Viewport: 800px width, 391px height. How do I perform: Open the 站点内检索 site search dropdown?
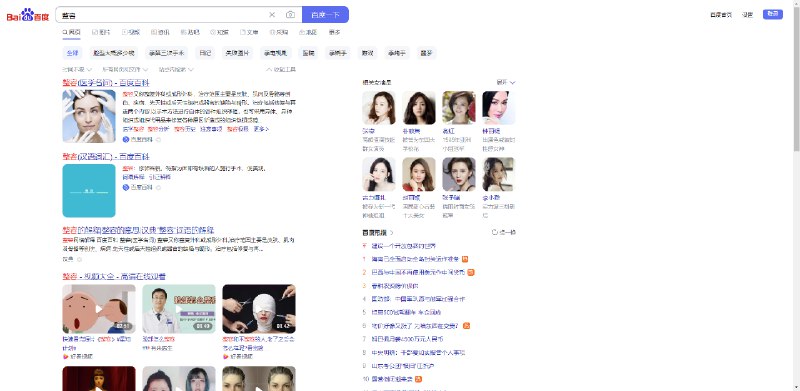[176, 69]
